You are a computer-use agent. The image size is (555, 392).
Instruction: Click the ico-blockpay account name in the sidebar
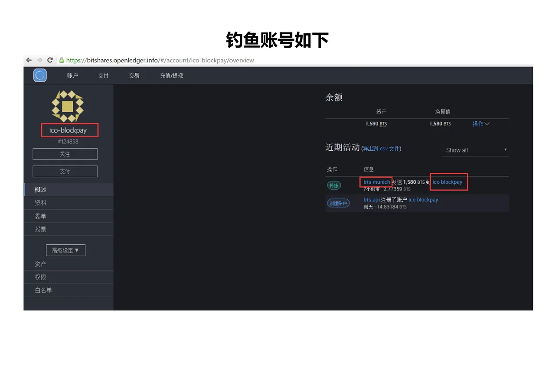coord(68,130)
